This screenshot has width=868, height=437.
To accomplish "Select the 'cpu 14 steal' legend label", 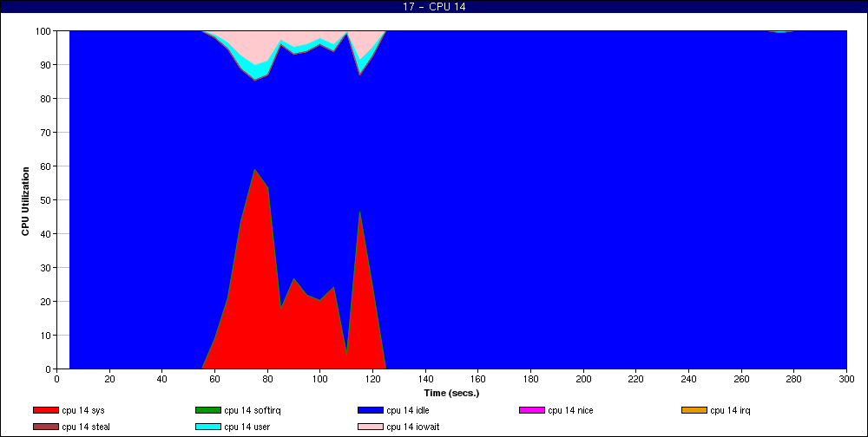I will tap(86, 427).
